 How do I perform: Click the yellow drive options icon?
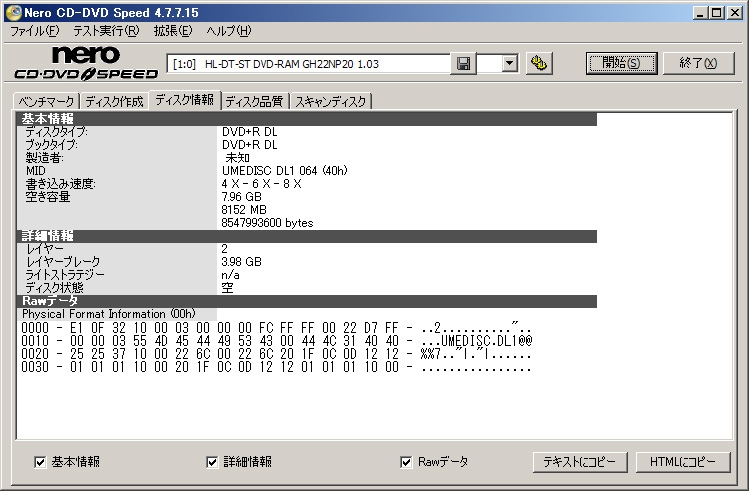[539, 64]
